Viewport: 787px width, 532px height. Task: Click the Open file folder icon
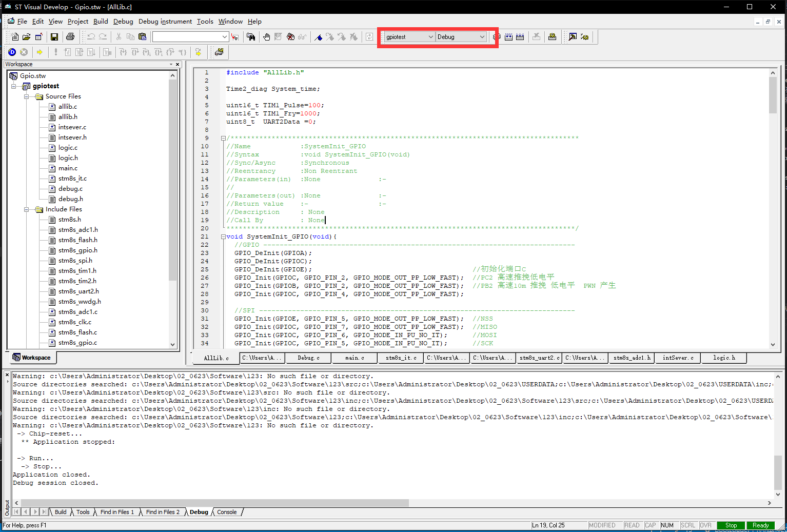click(x=27, y=37)
